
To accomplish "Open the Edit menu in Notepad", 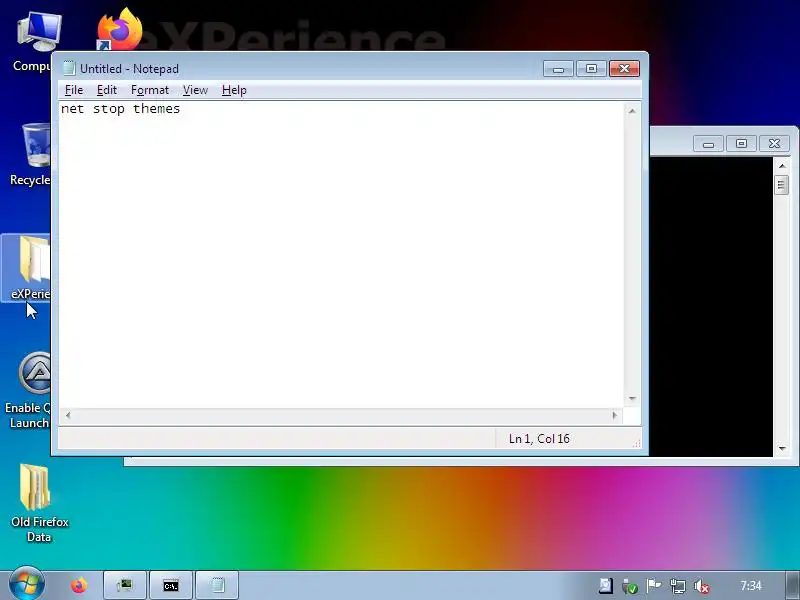I will pos(107,90).
